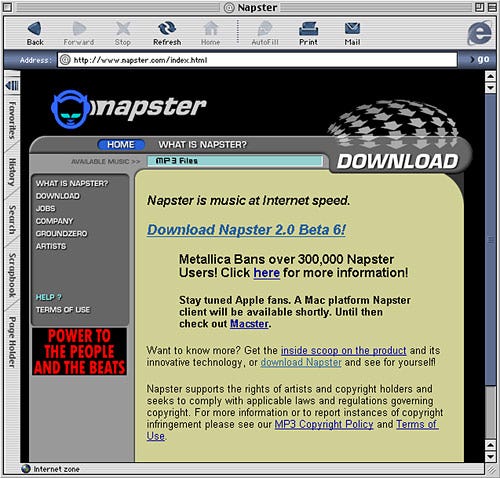The image size is (500, 478).
Task: Click the Power to the People banner
Action: pyautogui.click(x=79, y=351)
